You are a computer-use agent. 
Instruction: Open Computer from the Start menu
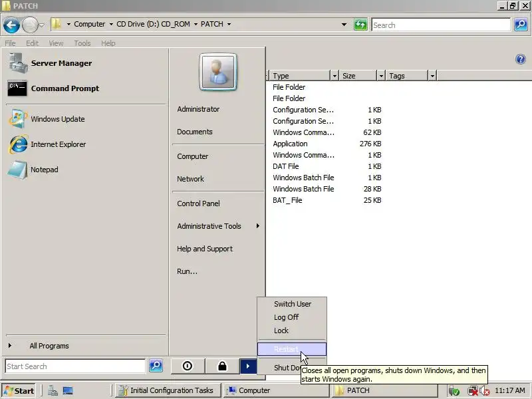pos(192,156)
